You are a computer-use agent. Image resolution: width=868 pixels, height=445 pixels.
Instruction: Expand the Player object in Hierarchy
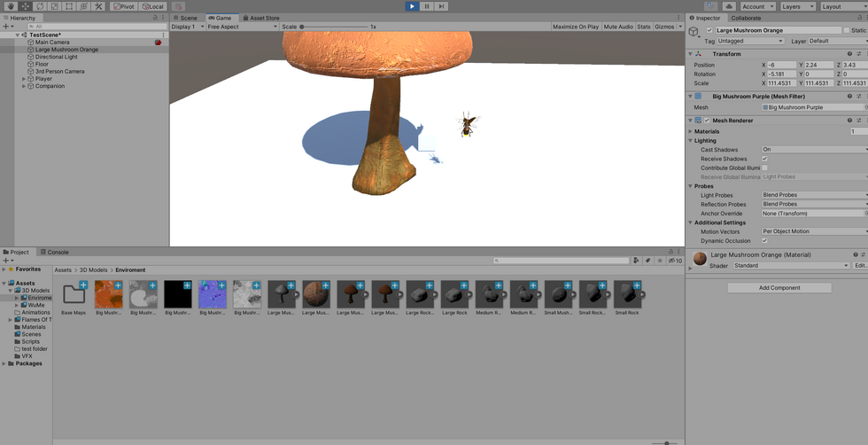(24, 79)
